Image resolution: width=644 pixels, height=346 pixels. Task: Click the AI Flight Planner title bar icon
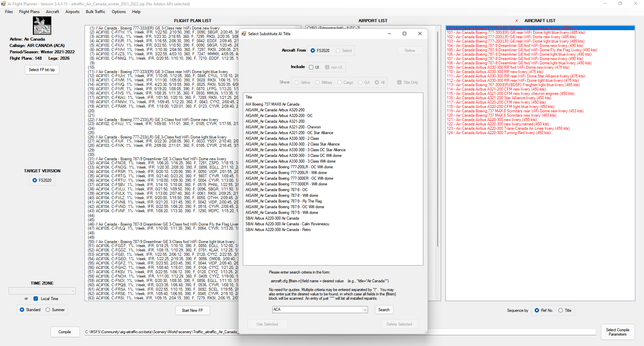coord(3,4)
